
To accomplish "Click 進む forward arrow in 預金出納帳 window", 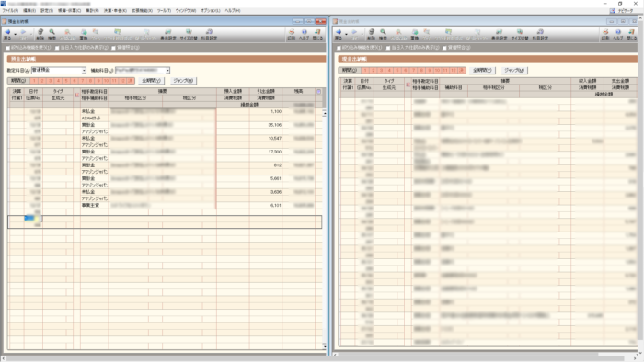I will coord(23,34).
